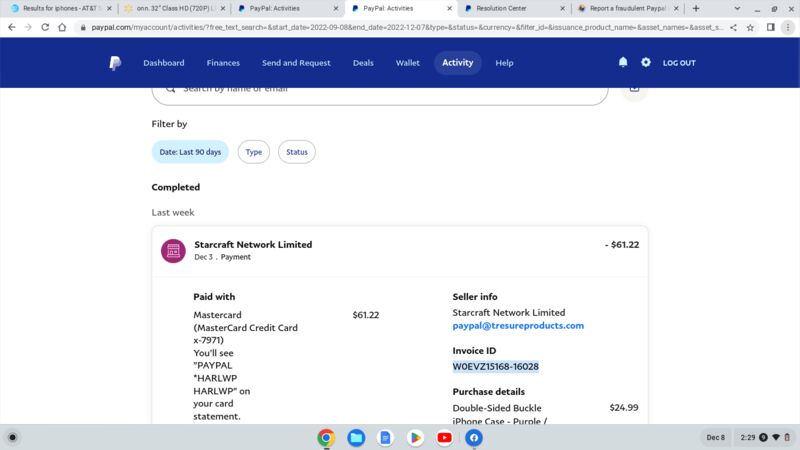Image resolution: width=800 pixels, height=450 pixels.
Task: Select the Activity nav item
Action: tap(458, 63)
